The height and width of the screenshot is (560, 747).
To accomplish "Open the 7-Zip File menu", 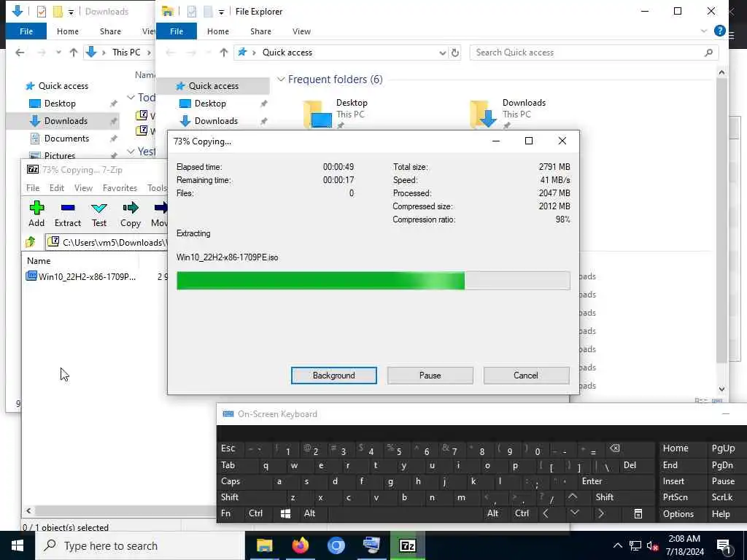I will pos(33,188).
